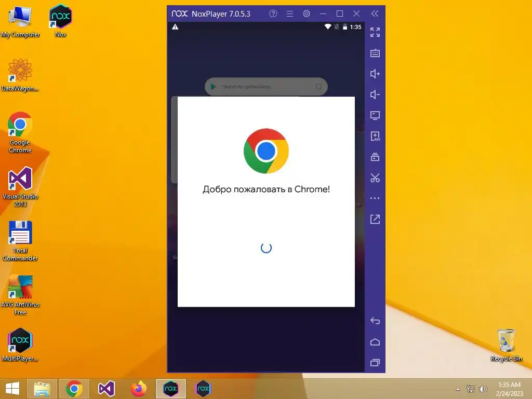Click the Wi-Fi icon in the Android status bar
This screenshot has width=532, height=399.
pos(328,26)
